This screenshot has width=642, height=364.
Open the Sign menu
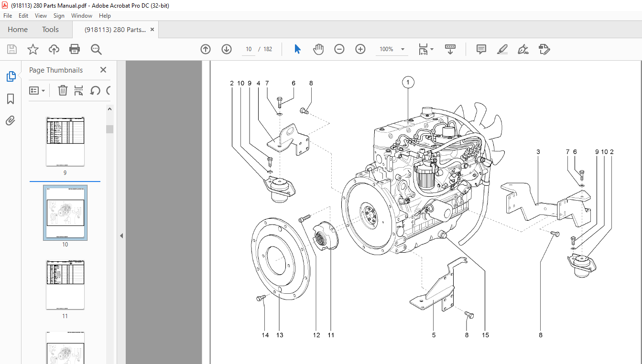point(59,16)
